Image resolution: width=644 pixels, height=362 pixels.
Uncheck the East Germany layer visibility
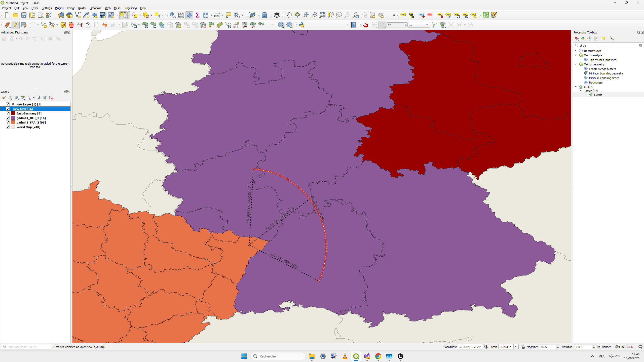8,113
